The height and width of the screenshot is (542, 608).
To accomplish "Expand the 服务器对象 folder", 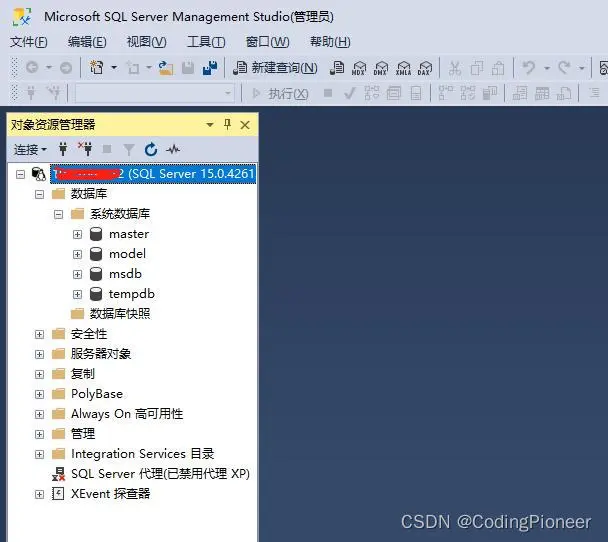I will pos(39,354).
